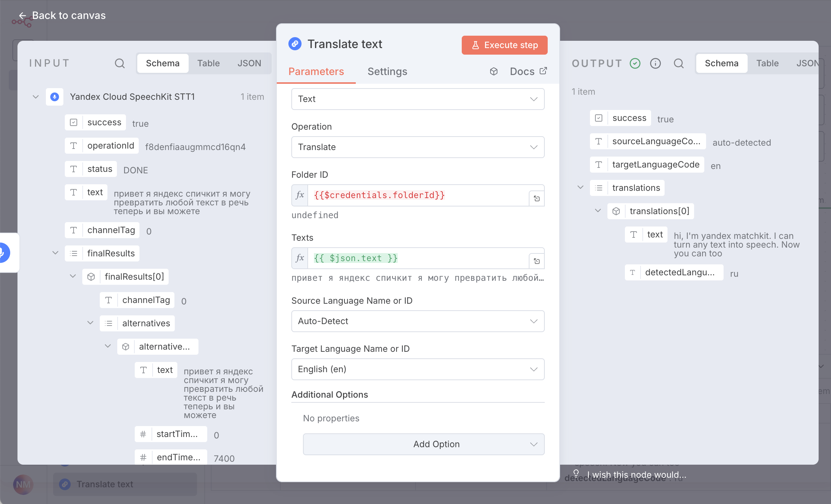The image size is (831, 504).
Task: Open the "I wish this node would..." feedback link
Action: 637,475
